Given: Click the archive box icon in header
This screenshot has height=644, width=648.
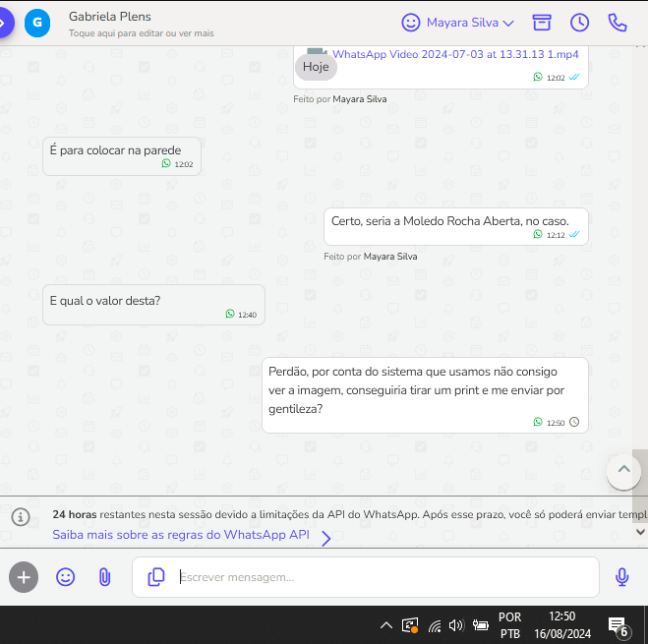Looking at the screenshot, I should click(542, 23).
